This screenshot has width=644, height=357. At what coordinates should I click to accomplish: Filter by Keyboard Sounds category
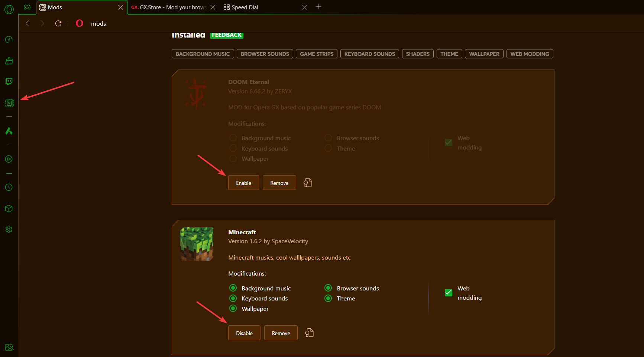(x=370, y=54)
